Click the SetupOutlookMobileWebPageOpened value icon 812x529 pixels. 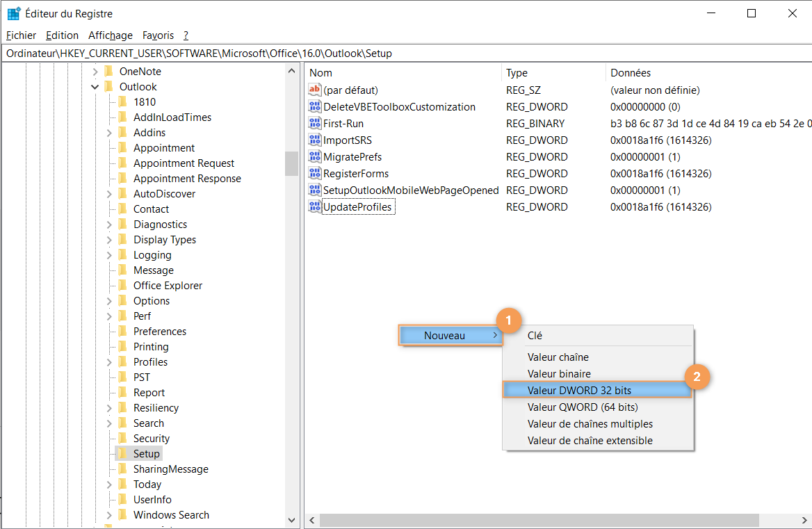(x=314, y=190)
